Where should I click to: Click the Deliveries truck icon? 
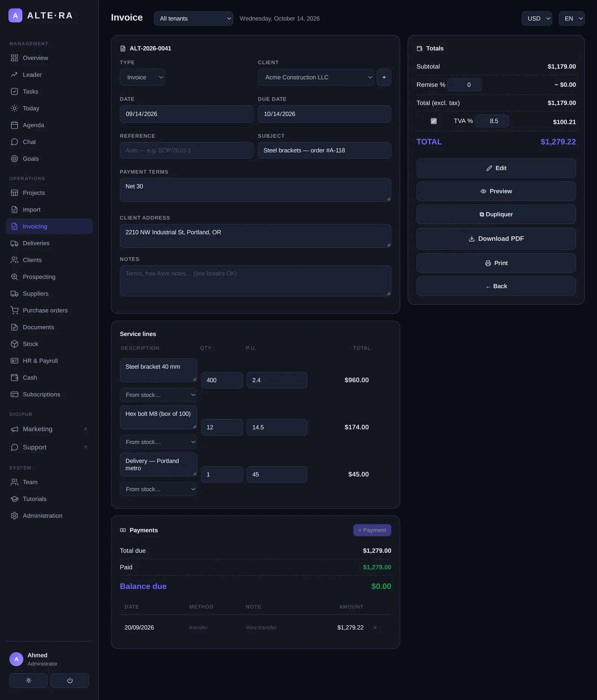click(14, 243)
